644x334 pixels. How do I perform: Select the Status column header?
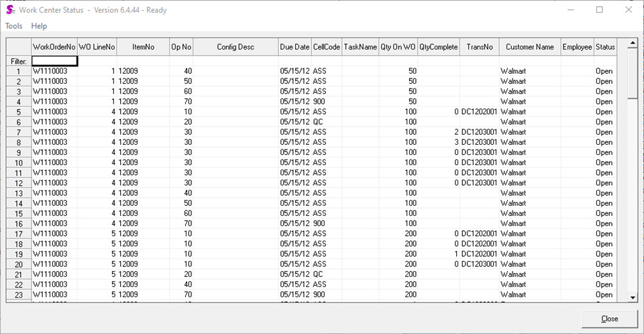[x=605, y=47]
